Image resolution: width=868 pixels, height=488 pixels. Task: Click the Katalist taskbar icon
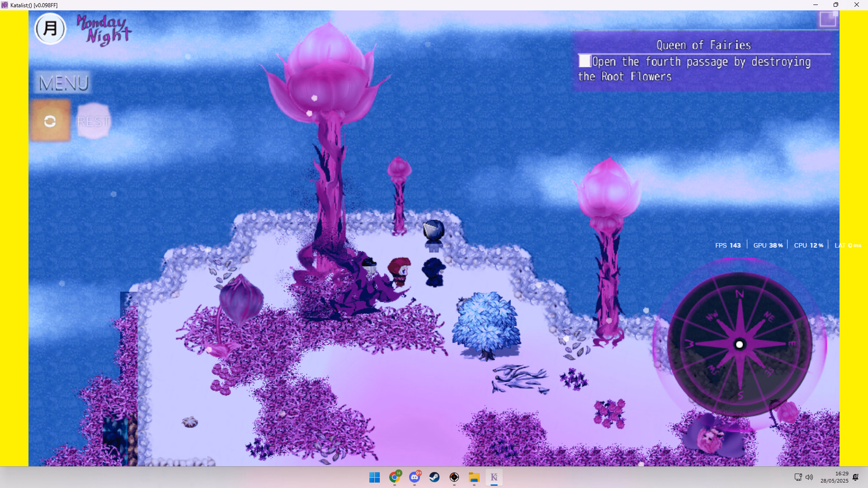click(x=494, y=477)
